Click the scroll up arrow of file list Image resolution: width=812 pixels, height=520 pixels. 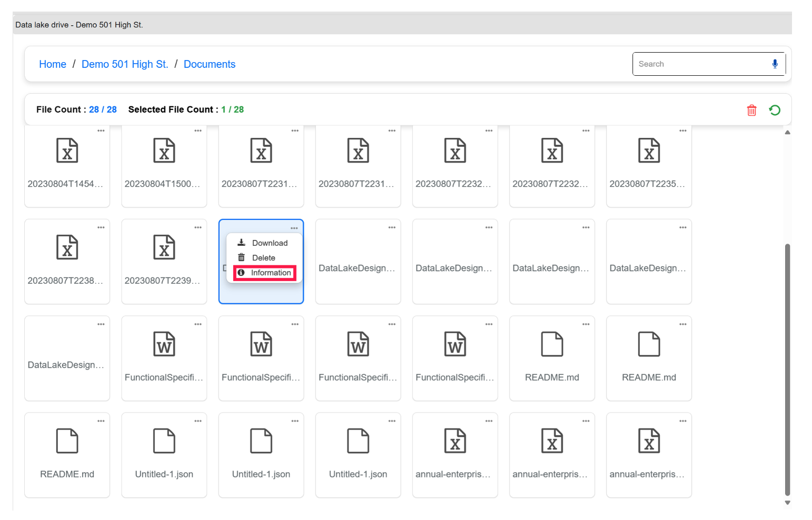(787, 133)
